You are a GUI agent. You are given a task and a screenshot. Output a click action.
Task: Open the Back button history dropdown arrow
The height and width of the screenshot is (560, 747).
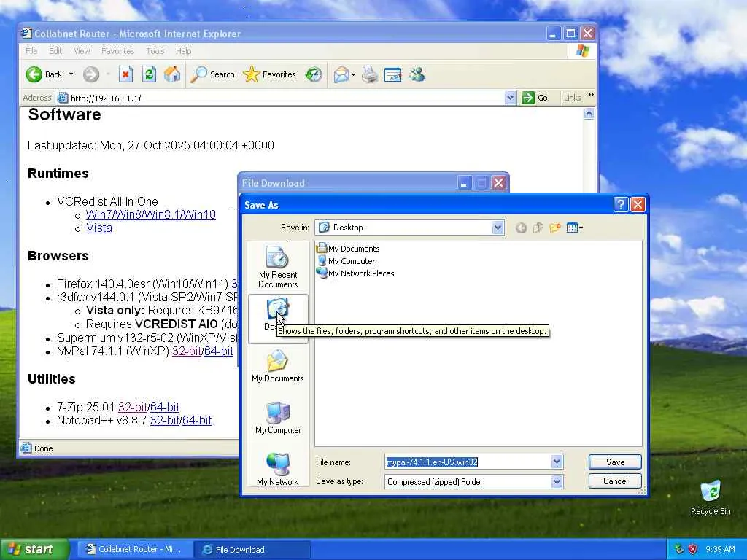pos(71,74)
